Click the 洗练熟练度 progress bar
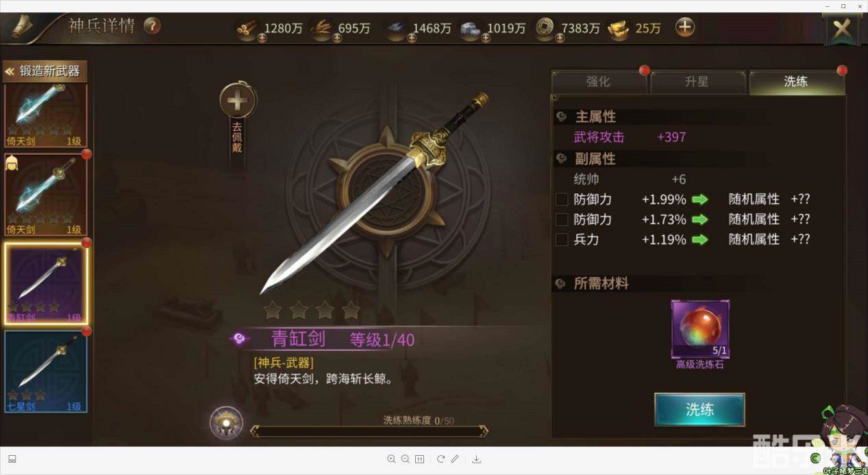The image size is (868, 475). pos(369,431)
